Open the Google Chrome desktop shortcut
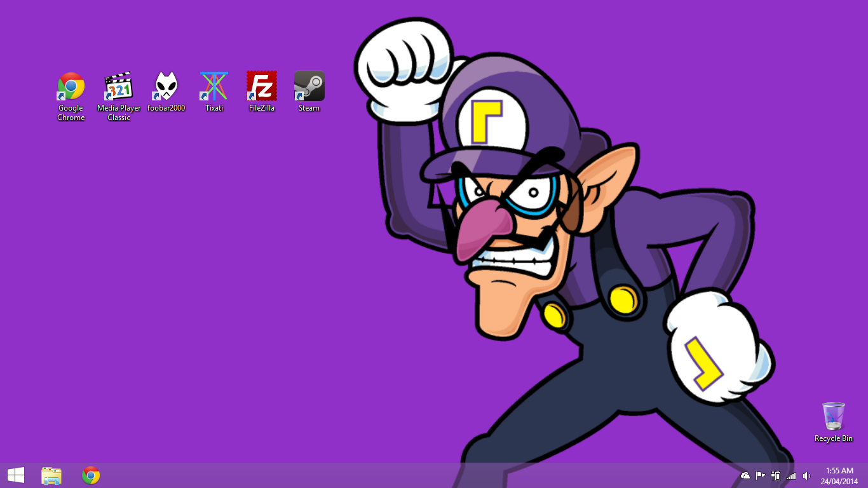This screenshot has width=868, height=488. coord(71,86)
